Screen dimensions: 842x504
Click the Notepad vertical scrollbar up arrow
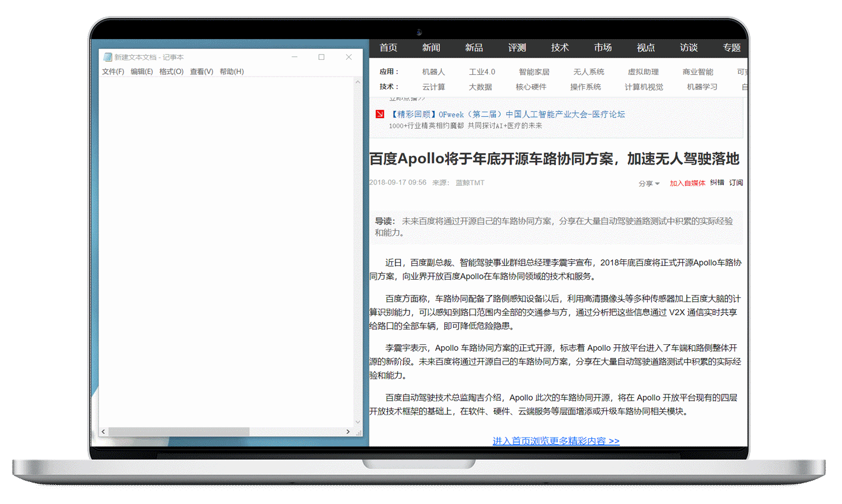357,82
